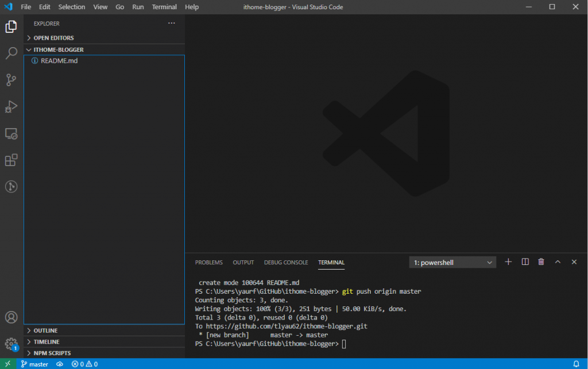588x369 pixels.
Task: Click the Explorer more actions ellipsis
Action: pyautogui.click(x=171, y=23)
